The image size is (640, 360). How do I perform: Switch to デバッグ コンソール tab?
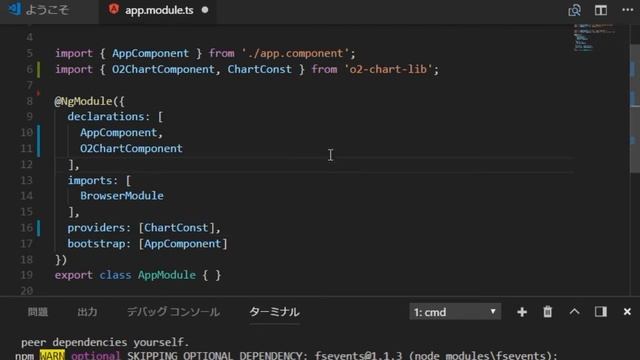(x=173, y=312)
